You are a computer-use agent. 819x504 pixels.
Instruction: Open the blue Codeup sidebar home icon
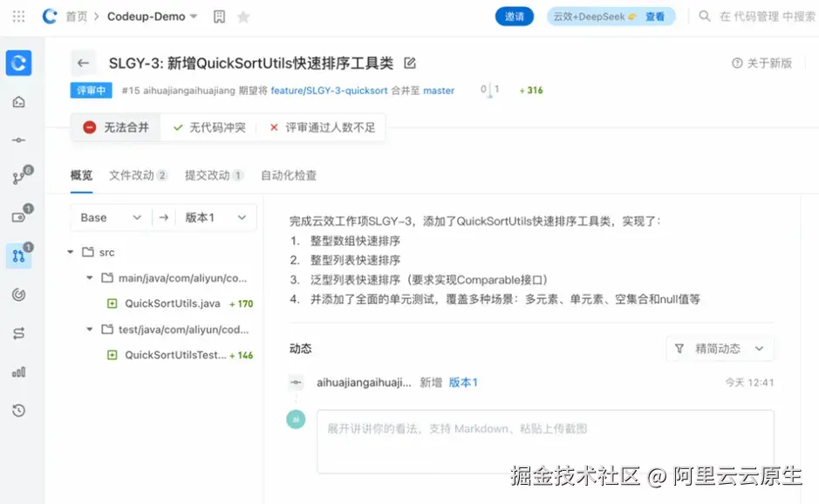[x=19, y=63]
